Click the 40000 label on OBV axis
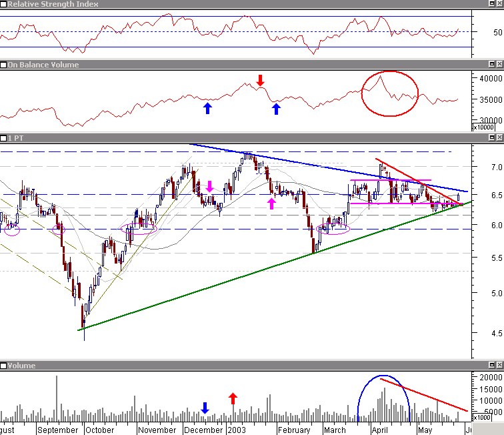The height and width of the screenshot is (435, 504). pyautogui.click(x=491, y=79)
